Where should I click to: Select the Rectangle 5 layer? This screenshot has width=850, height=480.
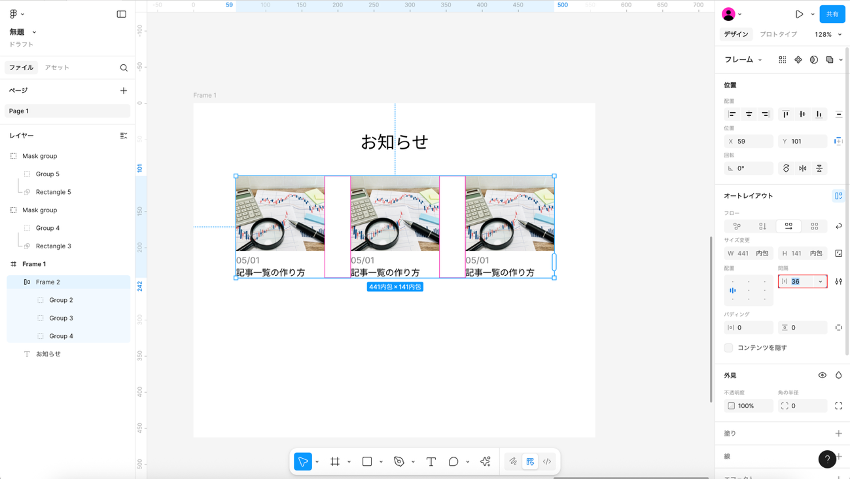(x=53, y=192)
